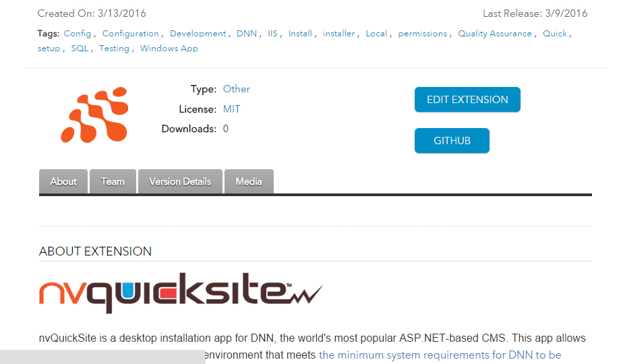Open the GITHUB button link
The image size is (623, 364).
[452, 141]
